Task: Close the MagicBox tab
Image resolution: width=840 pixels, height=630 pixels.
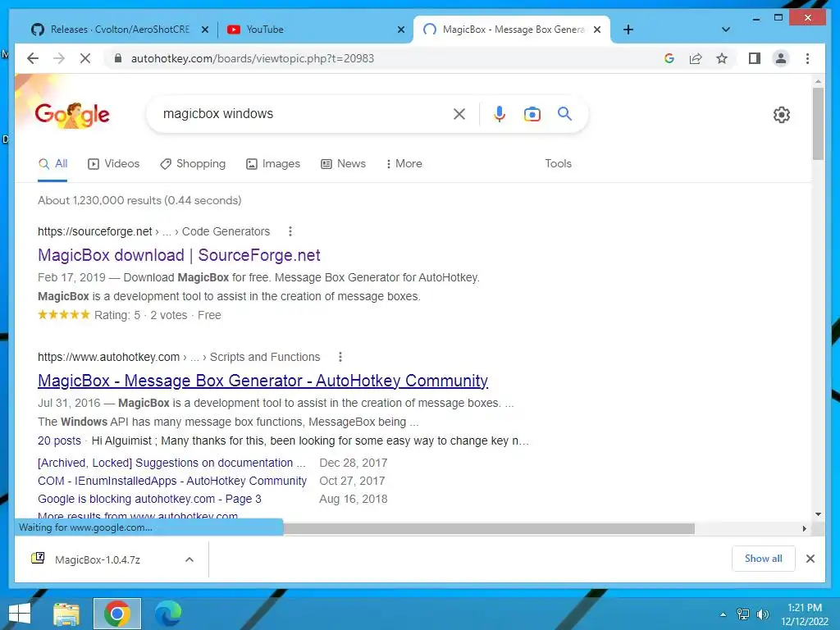Action: [x=597, y=30]
